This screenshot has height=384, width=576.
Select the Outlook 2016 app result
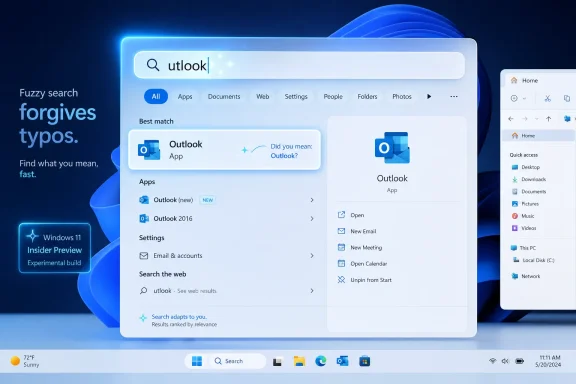pos(226,219)
